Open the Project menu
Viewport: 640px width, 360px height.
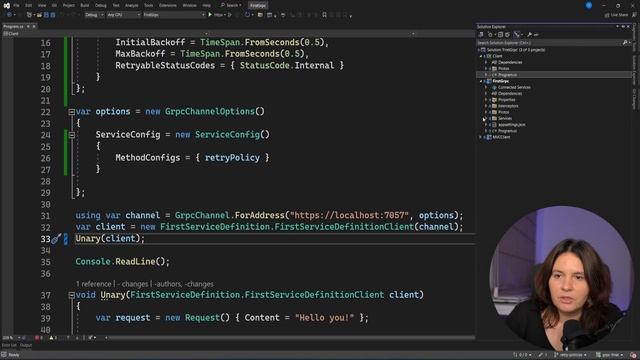(69, 5)
